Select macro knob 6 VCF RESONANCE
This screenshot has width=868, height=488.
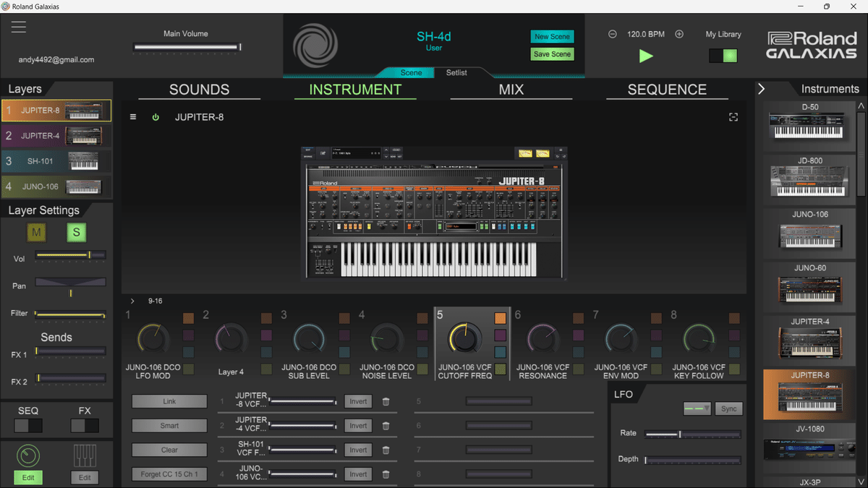[x=543, y=338]
